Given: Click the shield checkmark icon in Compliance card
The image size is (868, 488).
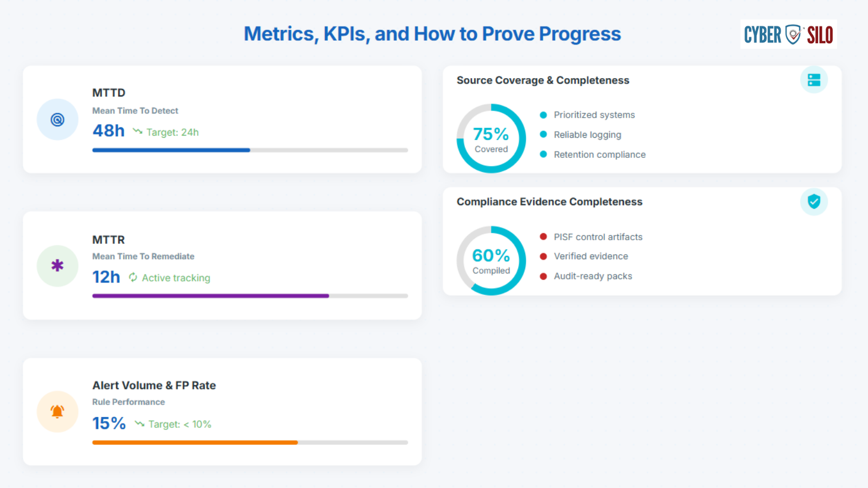Looking at the screenshot, I should click(814, 202).
